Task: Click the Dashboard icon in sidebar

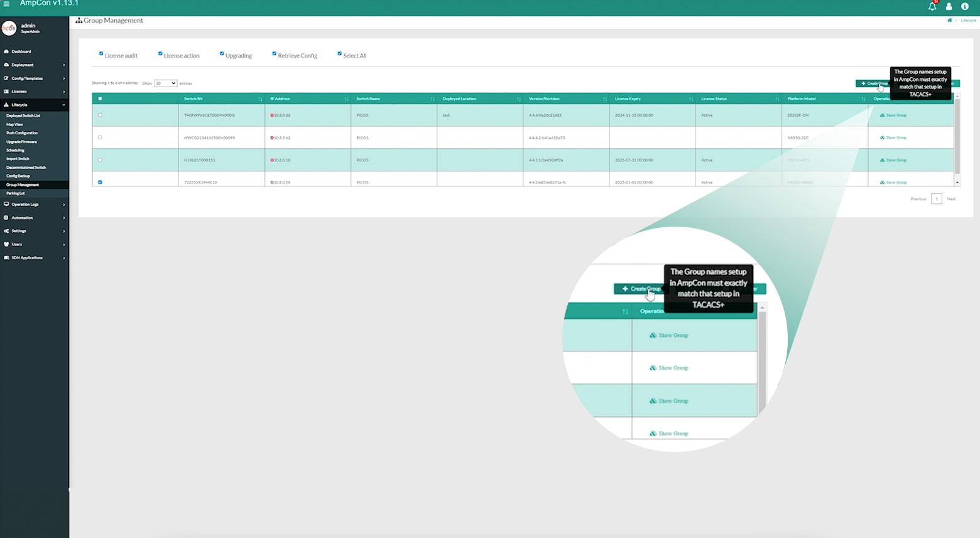Action: (6, 51)
